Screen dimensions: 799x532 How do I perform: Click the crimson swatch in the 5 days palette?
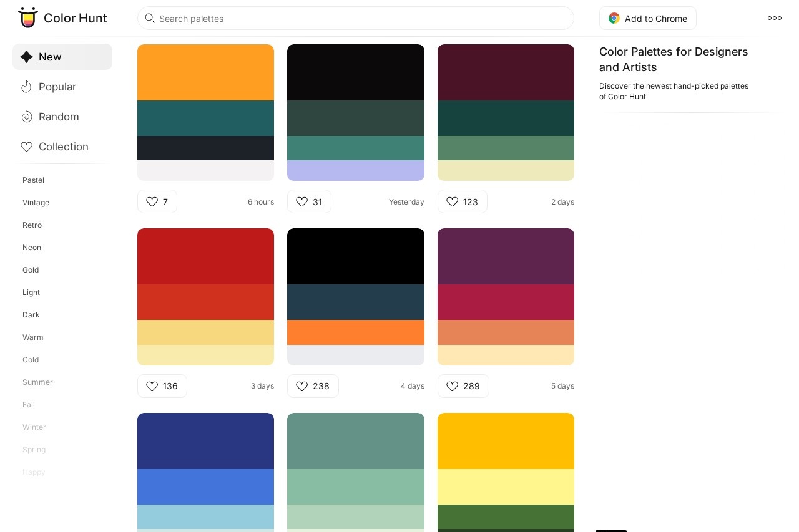tap(506, 302)
